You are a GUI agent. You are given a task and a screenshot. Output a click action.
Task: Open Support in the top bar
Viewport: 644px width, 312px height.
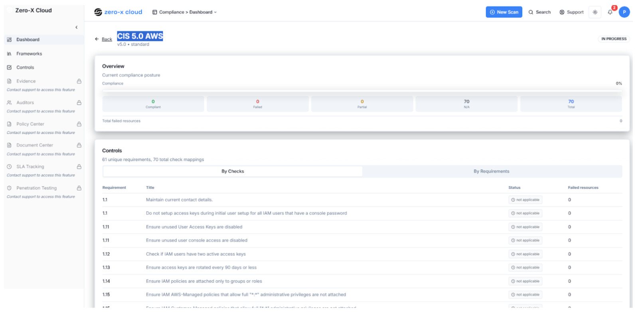[x=571, y=12]
